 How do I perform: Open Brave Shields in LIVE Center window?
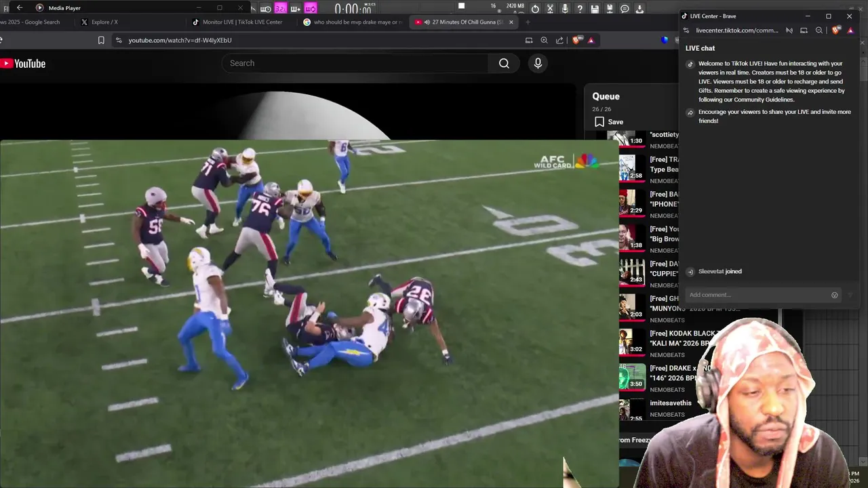click(x=835, y=30)
